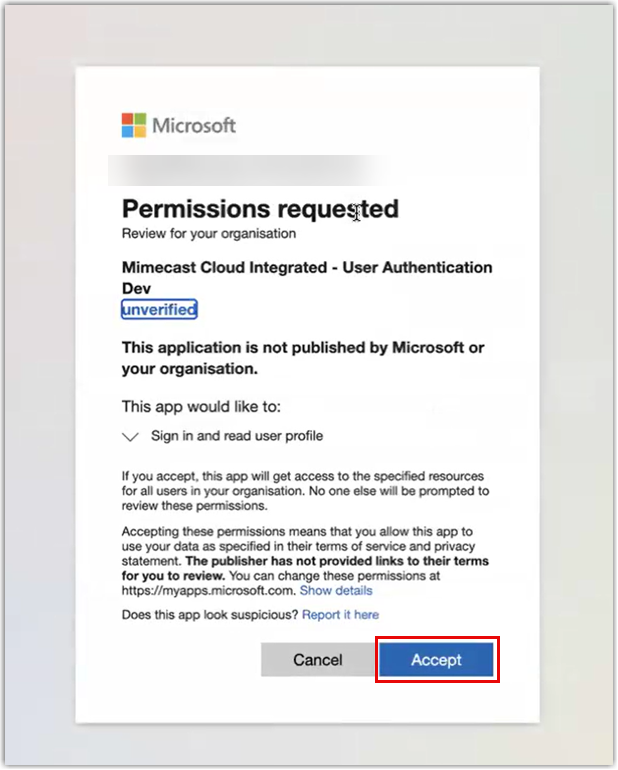The image size is (618, 770).
Task: Expand 'Sign in and read user profile'
Action: click(x=237, y=436)
